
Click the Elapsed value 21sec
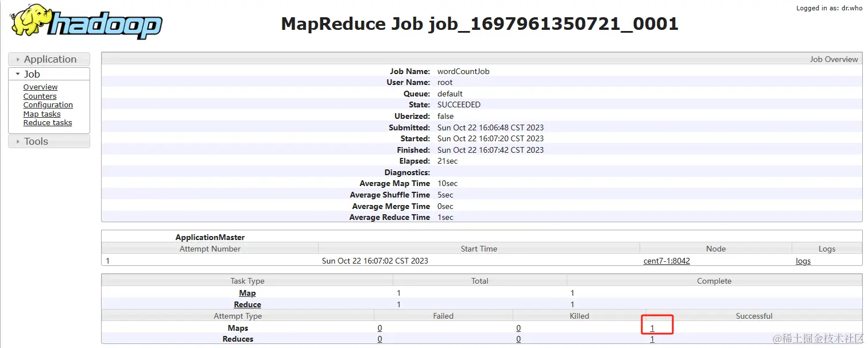pyautogui.click(x=448, y=161)
